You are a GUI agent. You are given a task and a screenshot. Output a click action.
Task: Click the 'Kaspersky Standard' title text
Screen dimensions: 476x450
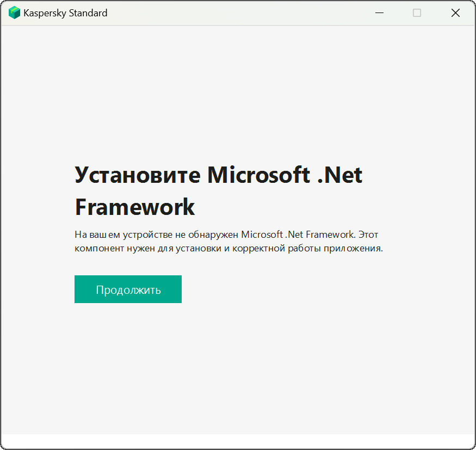(x=65, y=13)
